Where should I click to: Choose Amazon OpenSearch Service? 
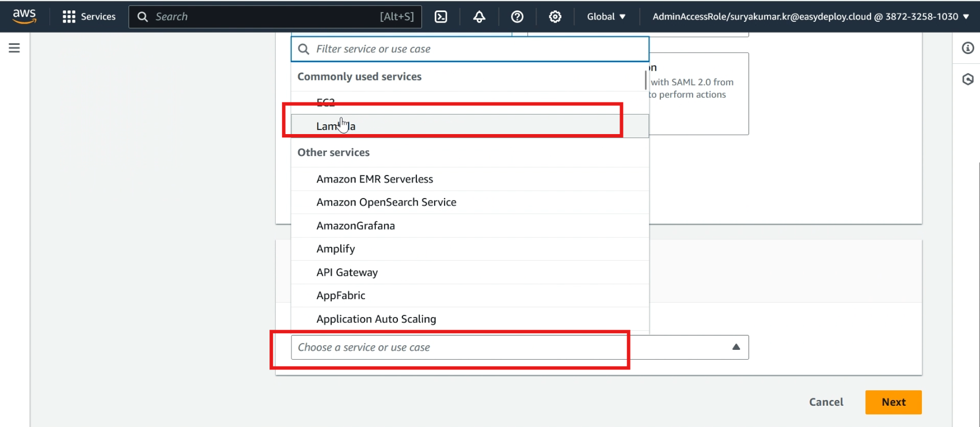click(470, 202)
